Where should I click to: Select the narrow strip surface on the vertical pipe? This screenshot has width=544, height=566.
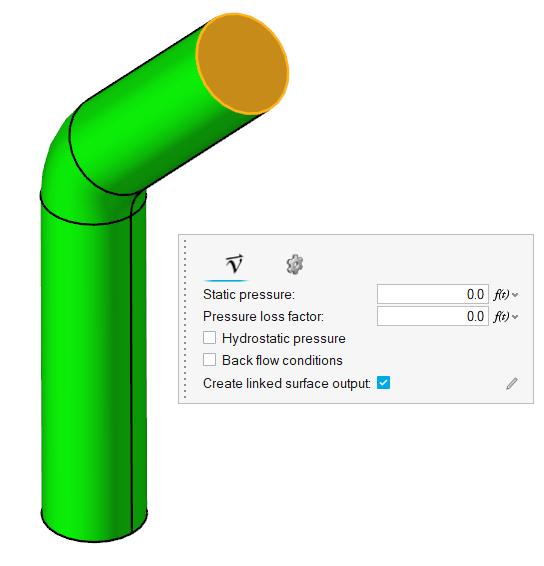(139, 361)
